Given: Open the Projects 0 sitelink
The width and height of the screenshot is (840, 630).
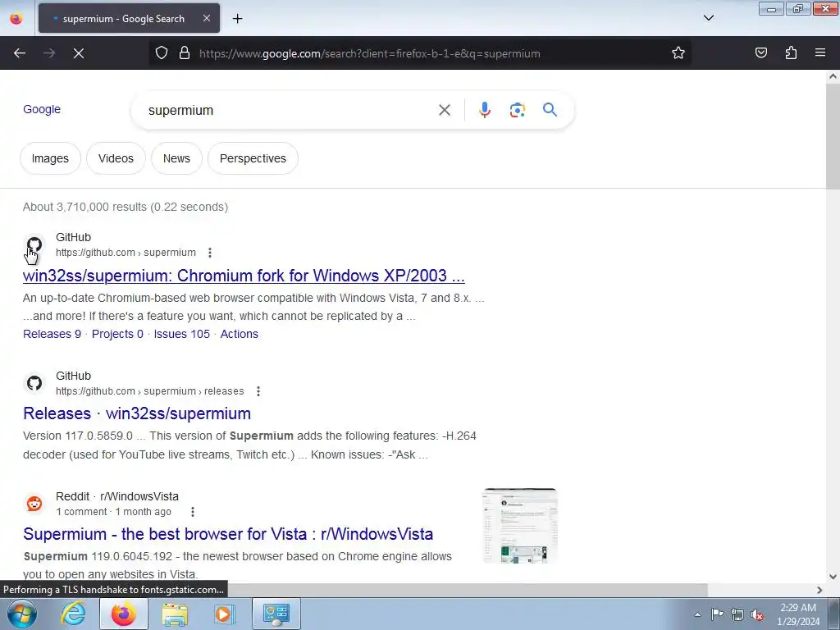Looking at the screenshot, I should [x=117, y=334].
